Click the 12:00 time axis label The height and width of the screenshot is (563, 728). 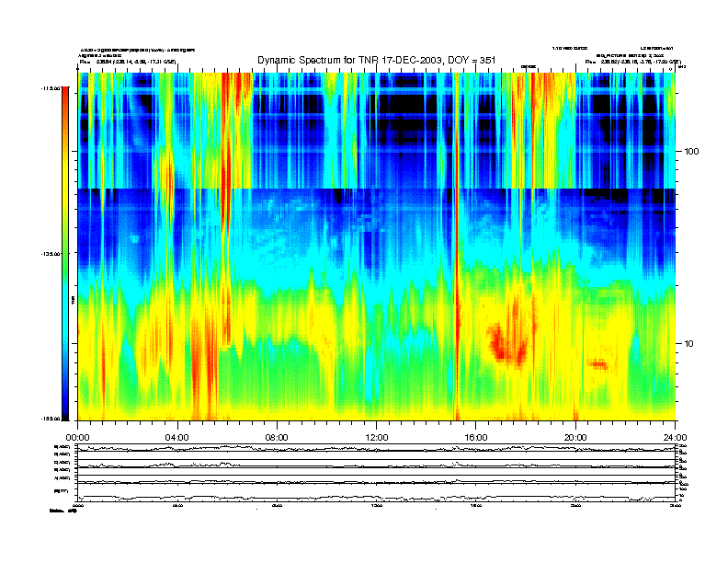pyautogui.click(x=377, y=438)
